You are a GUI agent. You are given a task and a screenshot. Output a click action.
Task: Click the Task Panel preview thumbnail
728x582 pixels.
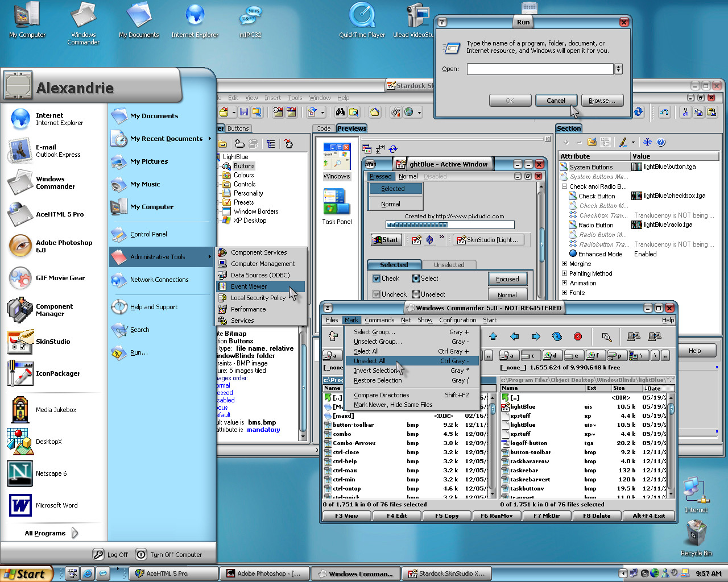click(337, 207)
